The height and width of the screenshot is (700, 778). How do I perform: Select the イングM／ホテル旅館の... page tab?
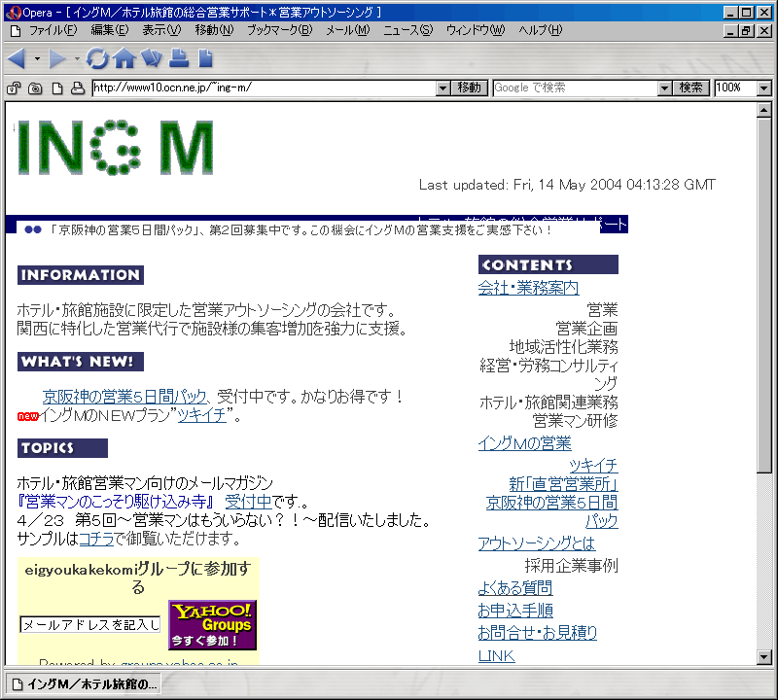coord(83,684)
